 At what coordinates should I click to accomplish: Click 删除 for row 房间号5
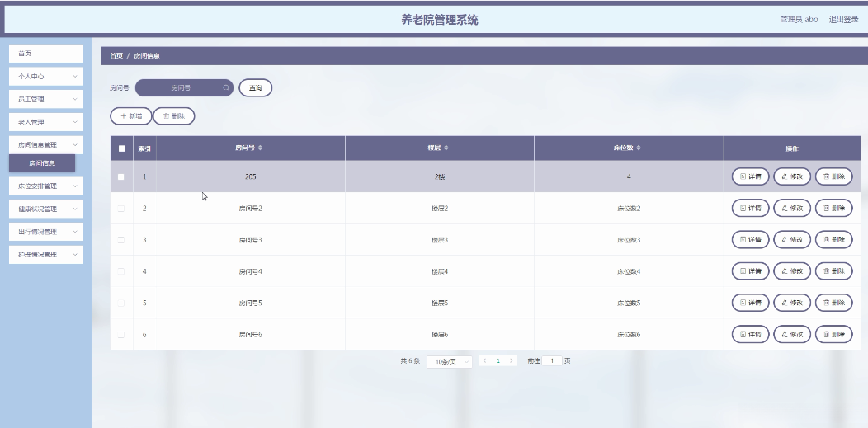tap(833, 303)
